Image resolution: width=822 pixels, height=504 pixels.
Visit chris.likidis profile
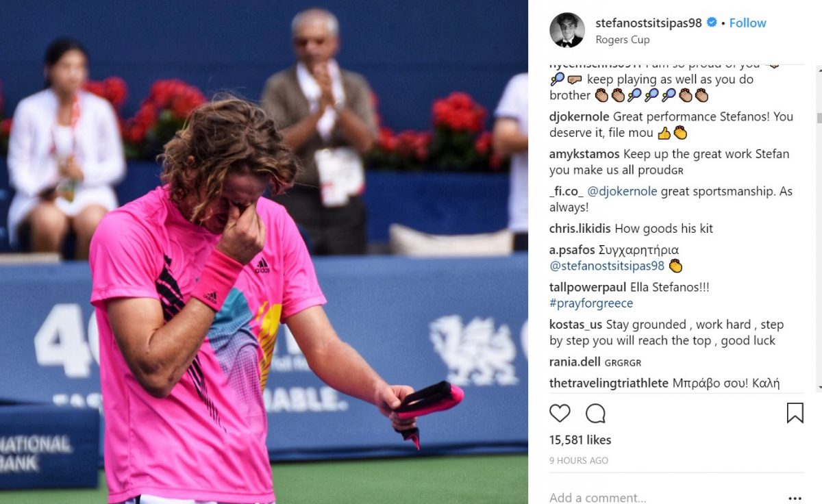tap(580, 229)
